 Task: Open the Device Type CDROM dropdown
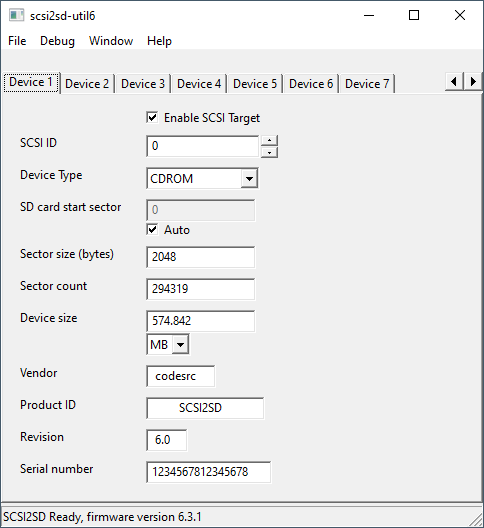point(202,178)
